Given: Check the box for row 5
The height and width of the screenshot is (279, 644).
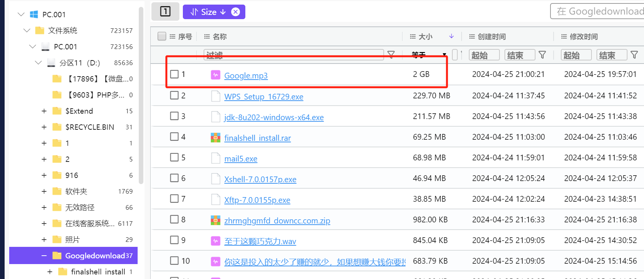Looking at the screenshot, I should pos(174,157).
